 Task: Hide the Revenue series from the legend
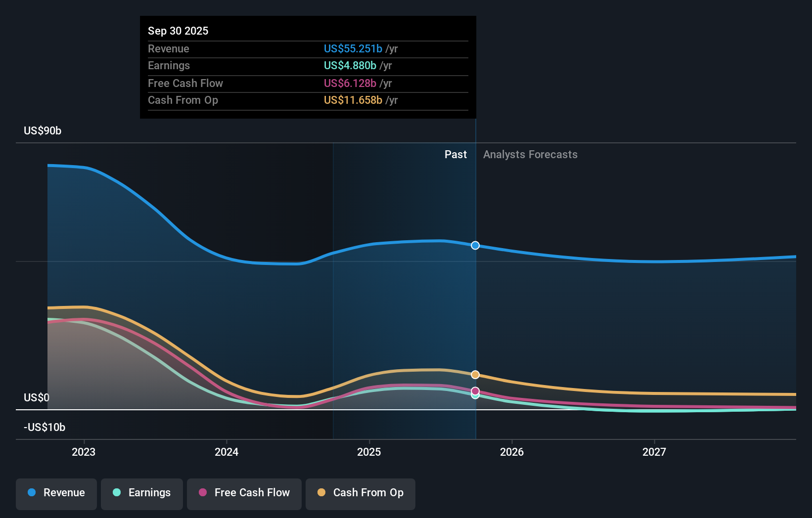tap(56, 493)
